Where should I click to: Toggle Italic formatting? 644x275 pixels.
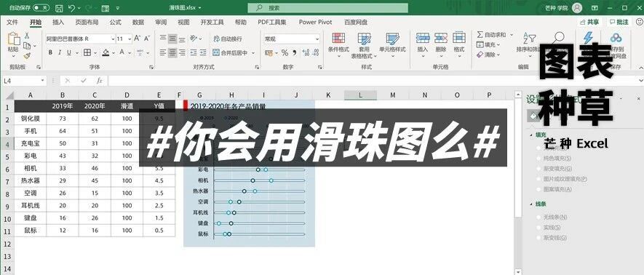pos(60,52)
